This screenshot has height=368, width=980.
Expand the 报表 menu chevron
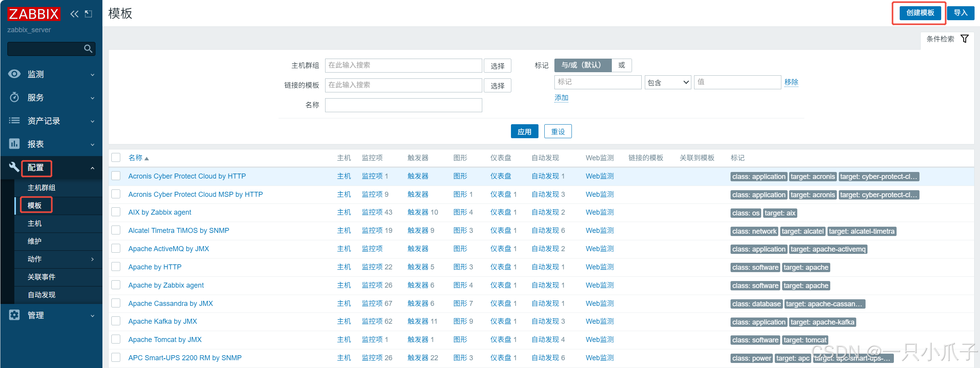tap(92, 144)
